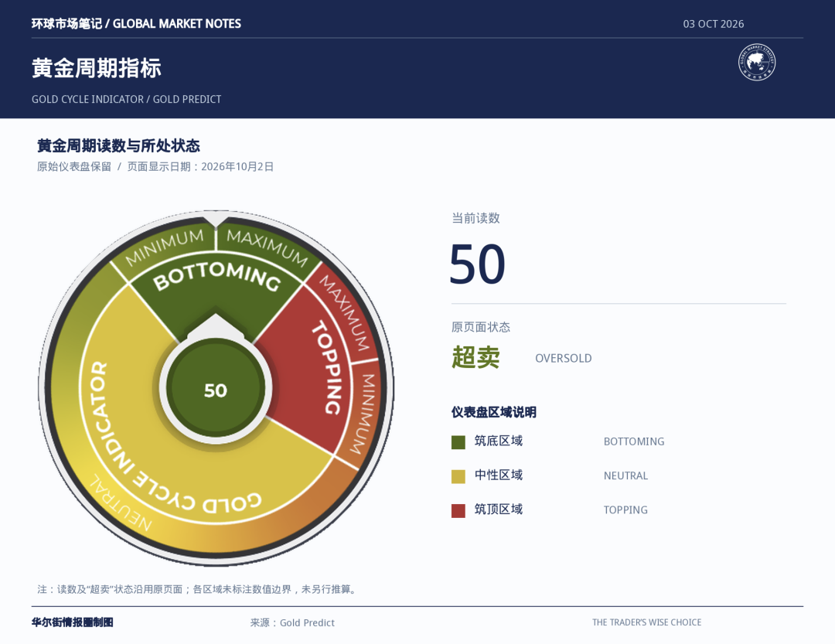This screenshot has width=835, height=644.
Task: Click the 筑顶区域 legend label
Action: 499,509
